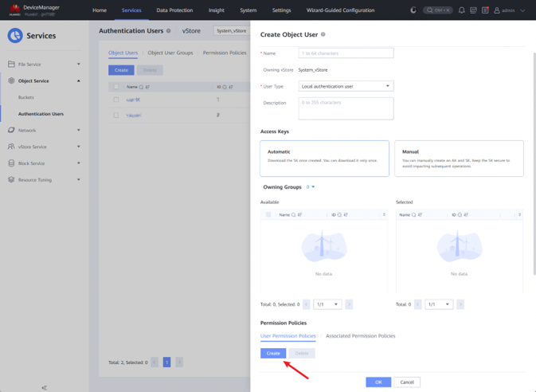Click the performance monitor icon in top bar

[473, 10]
